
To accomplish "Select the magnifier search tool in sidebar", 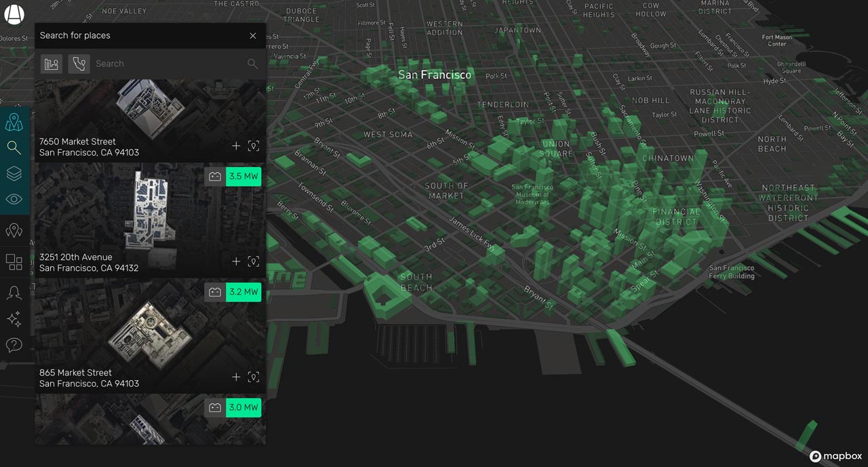I will [x=14, y=147].
